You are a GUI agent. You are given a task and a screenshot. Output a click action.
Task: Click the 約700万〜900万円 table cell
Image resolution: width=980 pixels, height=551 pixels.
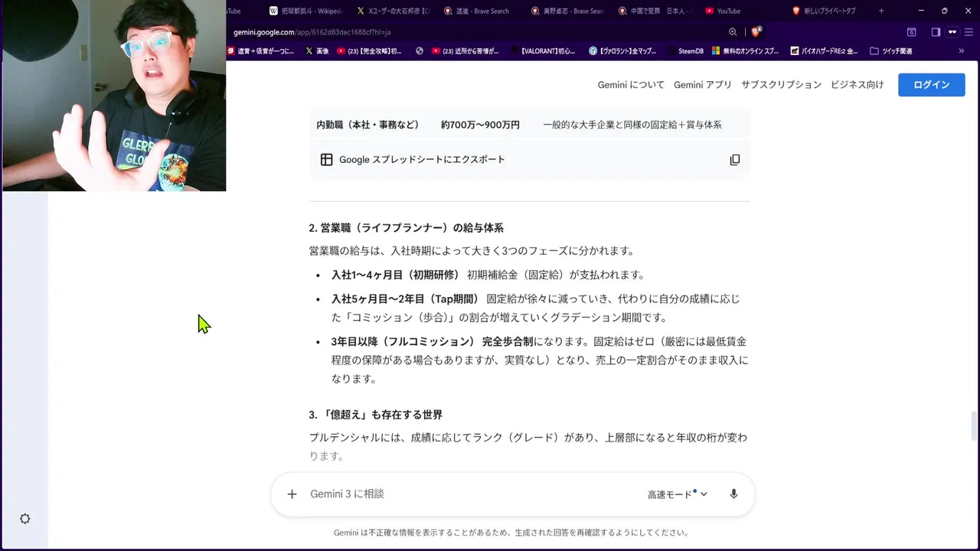click(480, 125)
